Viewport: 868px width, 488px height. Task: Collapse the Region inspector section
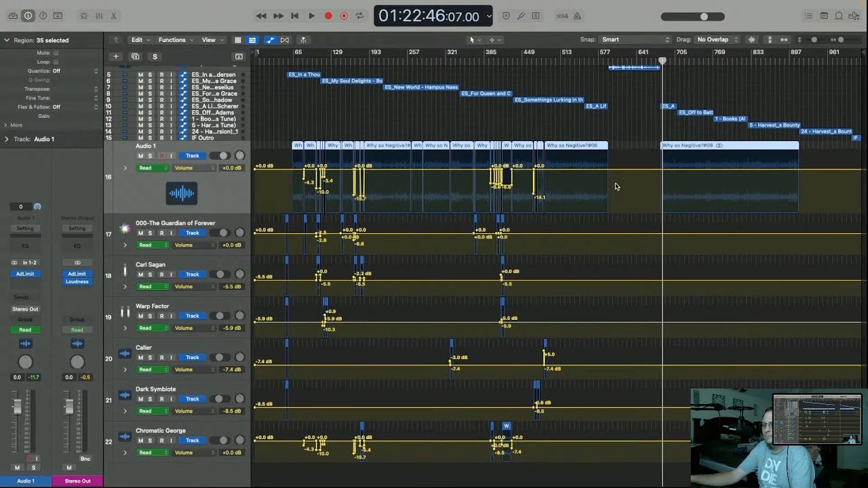(x=7, y=40)
